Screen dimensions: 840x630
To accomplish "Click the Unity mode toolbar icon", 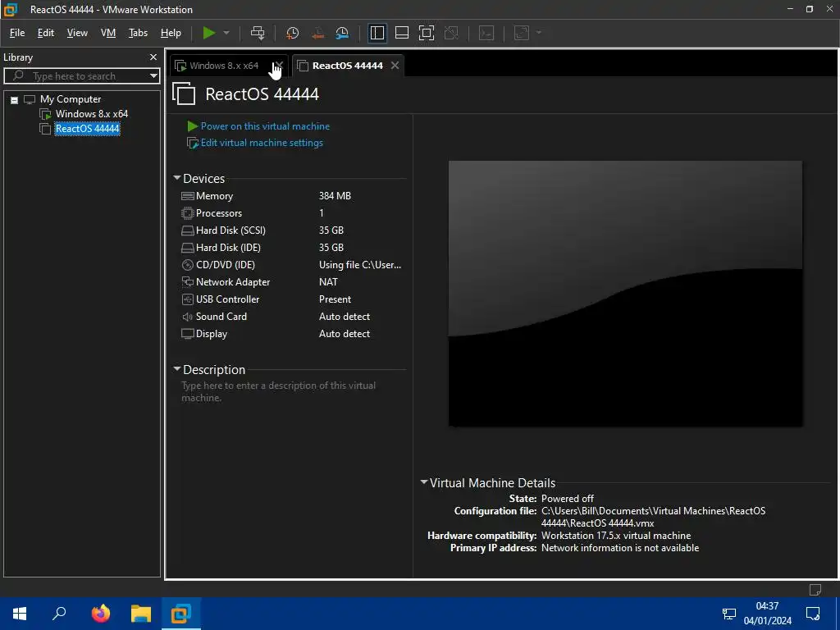I will pyautogui.click(x=452, y=33).
